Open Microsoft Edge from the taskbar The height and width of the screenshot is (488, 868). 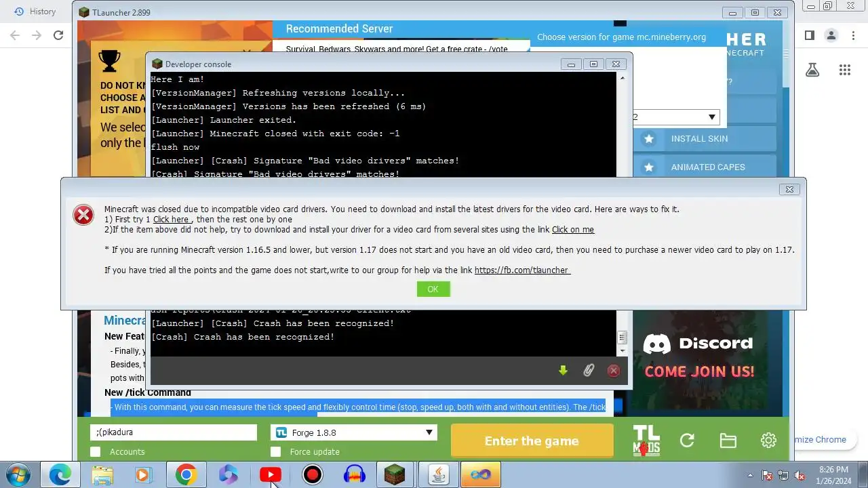(60, 474)
